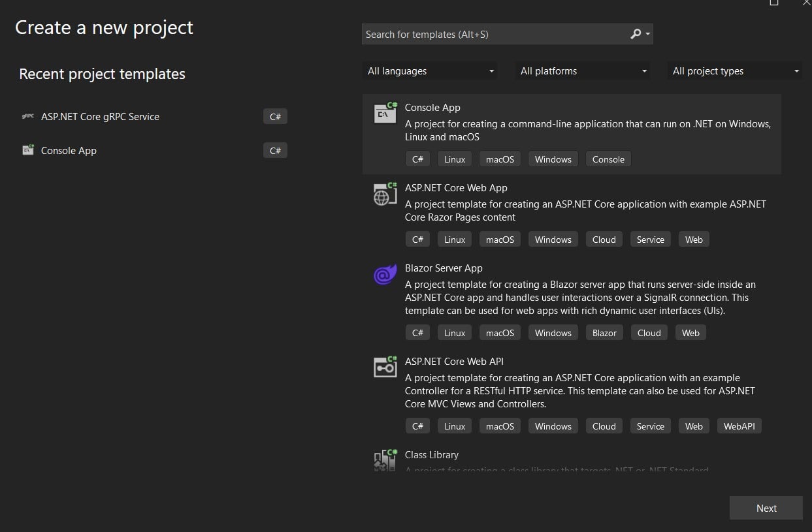The width and height of the screenshot is (812, 532).
Task: Open the All languages dropdown
Action: coord(430,71)
